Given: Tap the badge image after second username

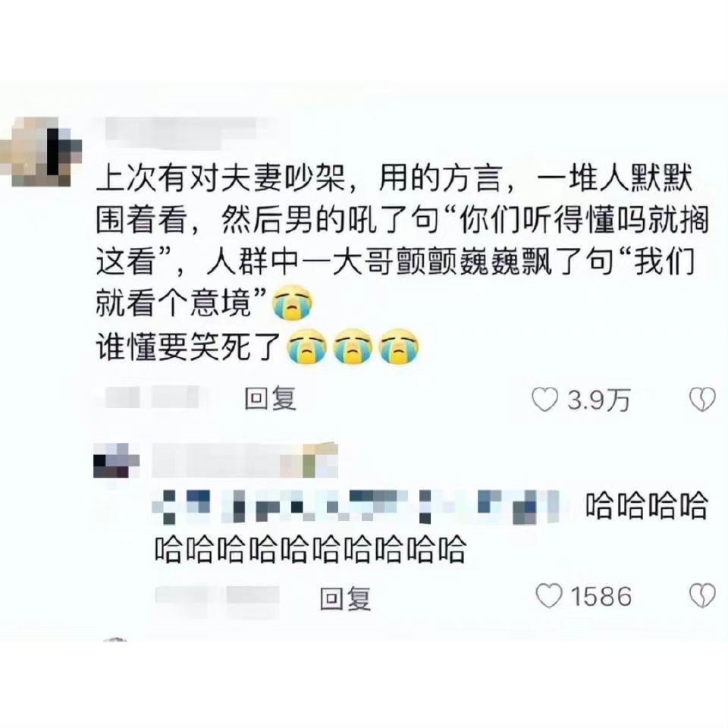Looking at the screenshot, I should click(x=309, y=460).
